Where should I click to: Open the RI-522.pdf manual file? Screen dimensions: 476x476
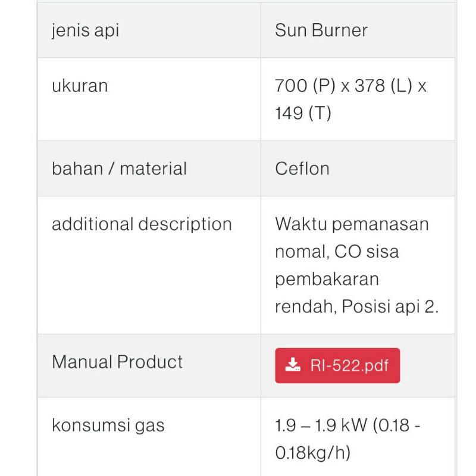click(x=337, y=365)
